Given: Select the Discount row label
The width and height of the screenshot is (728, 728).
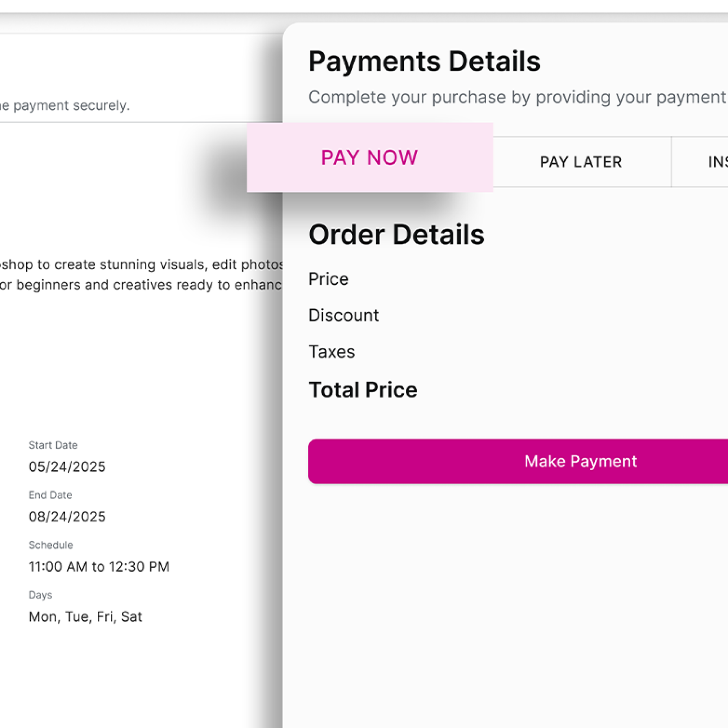Looking at the screenshot, I should 343,315.
